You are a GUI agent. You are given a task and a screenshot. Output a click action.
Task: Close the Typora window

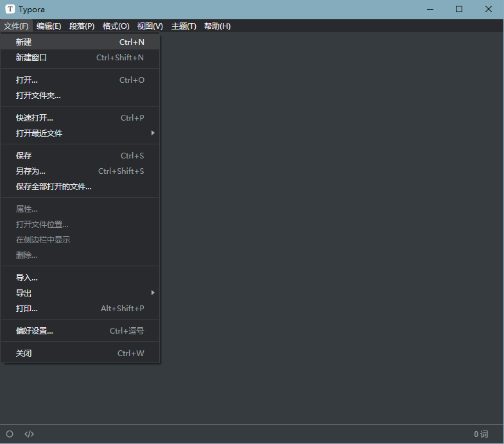[x=488, y=10]
